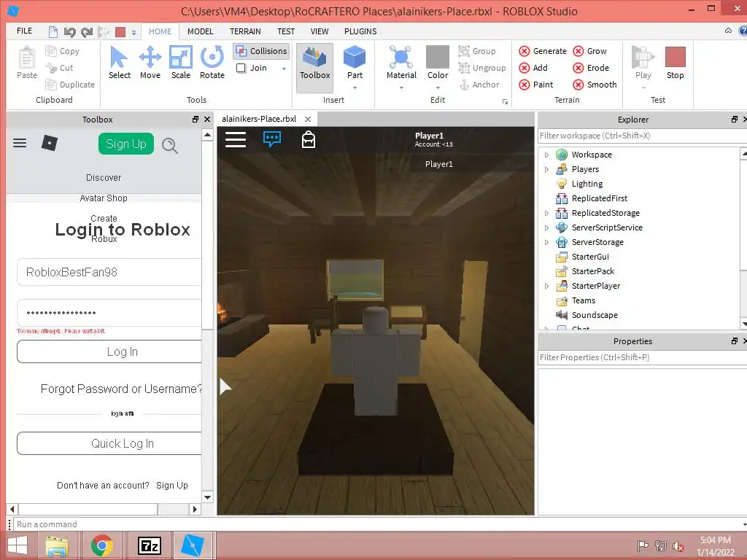The image size is (747, 560).
Task: Switch to the TEST ribbon tab
Action: pos(286,31)
